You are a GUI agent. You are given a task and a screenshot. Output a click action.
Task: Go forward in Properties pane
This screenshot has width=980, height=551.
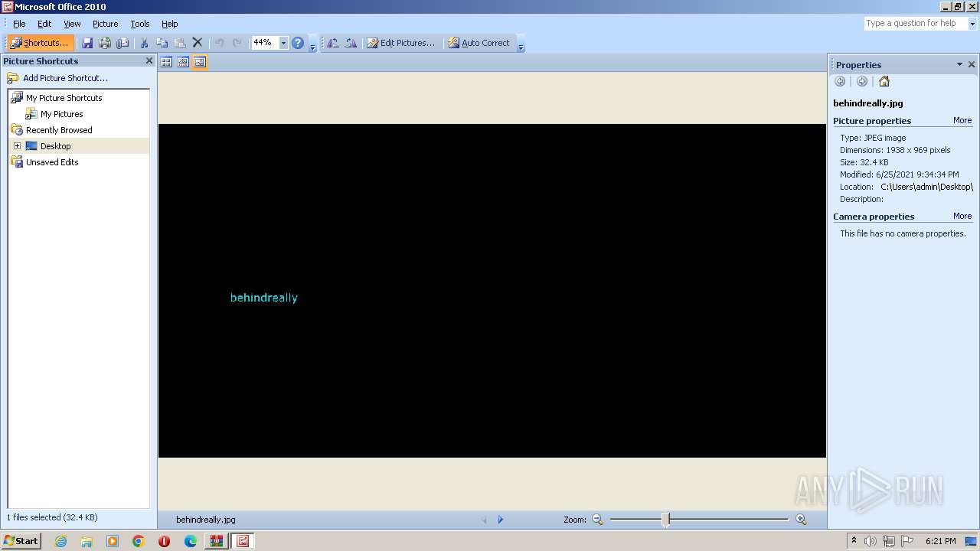pyautogui.click(x=862, y=81)
